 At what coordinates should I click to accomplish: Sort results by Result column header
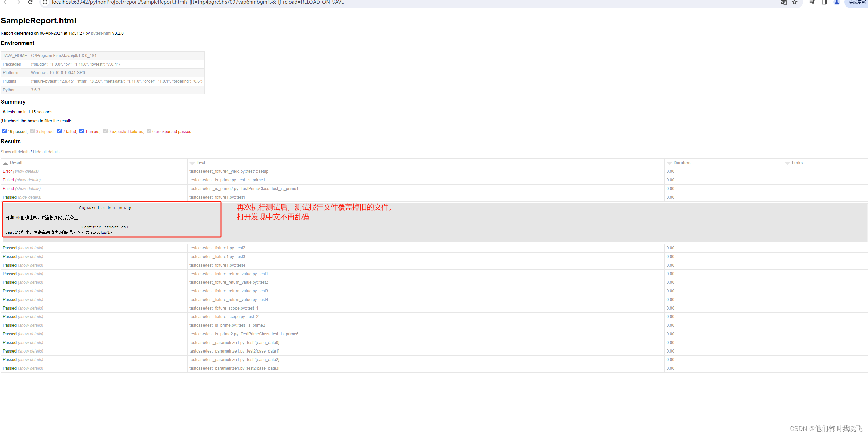click(16, 163)
